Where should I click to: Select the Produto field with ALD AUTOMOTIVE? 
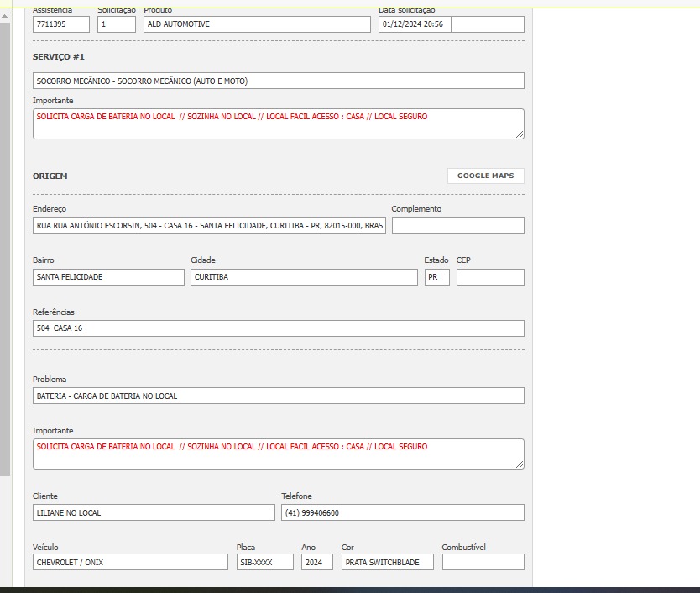coord(256,24)
